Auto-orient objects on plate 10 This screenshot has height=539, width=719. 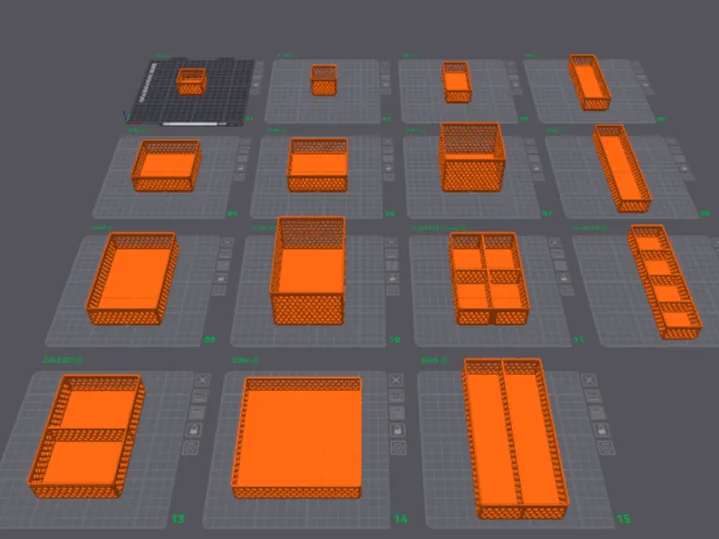point(391,254)
